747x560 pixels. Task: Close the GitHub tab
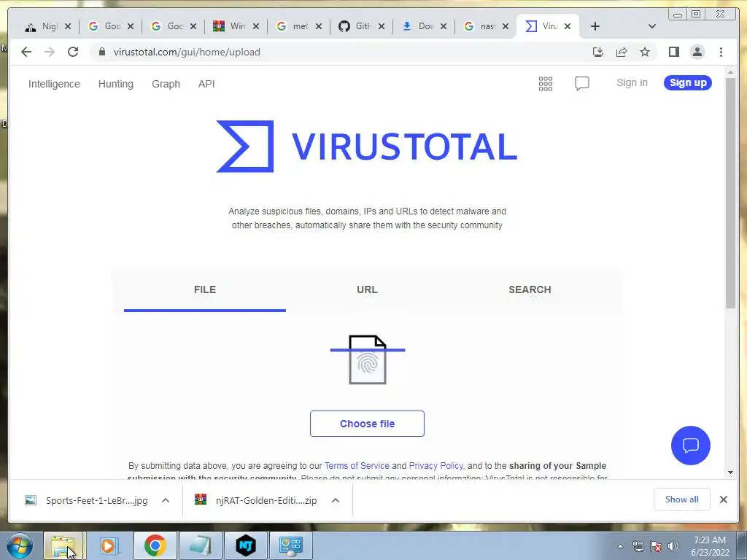[x=381, y=26]
